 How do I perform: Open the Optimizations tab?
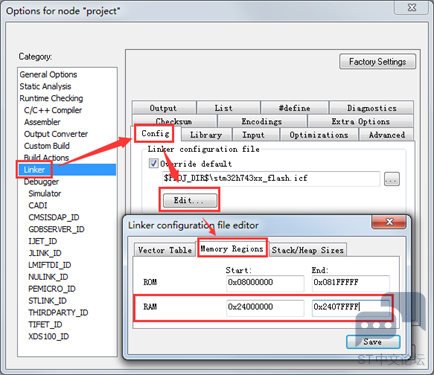click(x=319, y=135)
